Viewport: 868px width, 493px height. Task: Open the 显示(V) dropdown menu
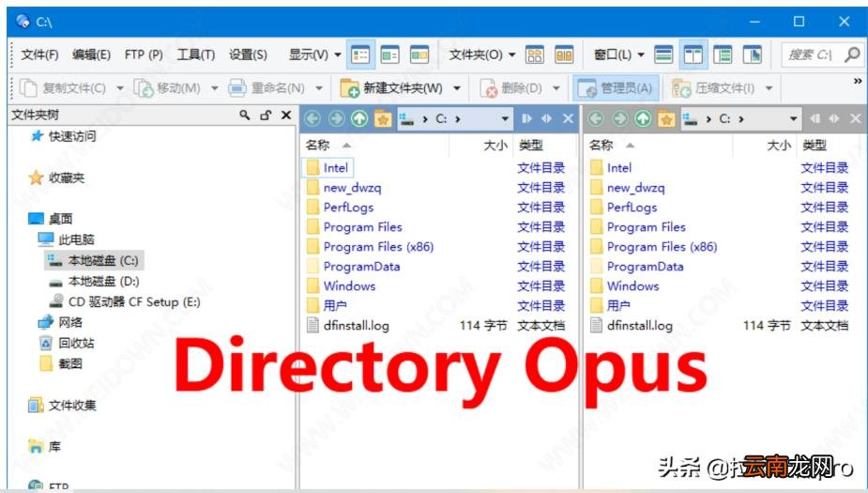pos(314,54)
